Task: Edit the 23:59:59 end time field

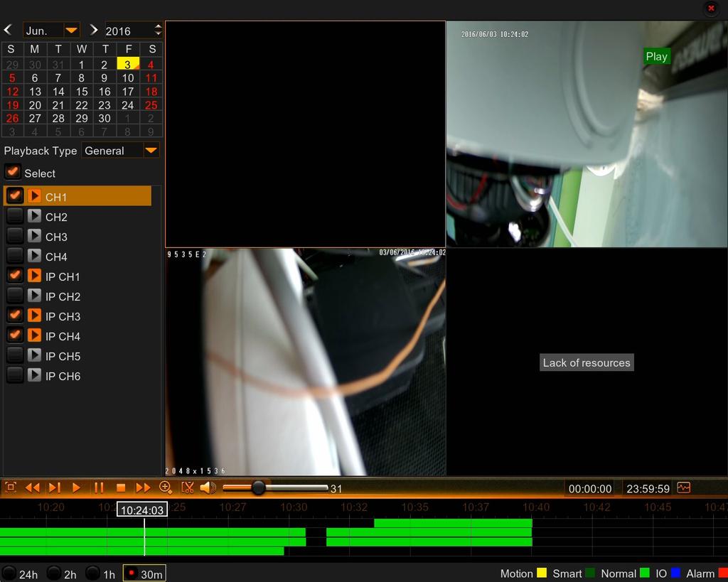Action: point(648,489)
